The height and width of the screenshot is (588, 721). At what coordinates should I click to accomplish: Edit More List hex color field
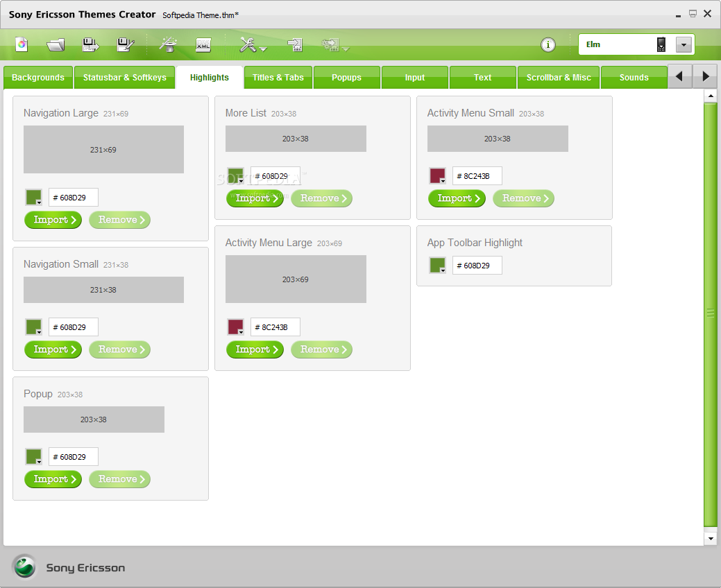coord(275,175)
